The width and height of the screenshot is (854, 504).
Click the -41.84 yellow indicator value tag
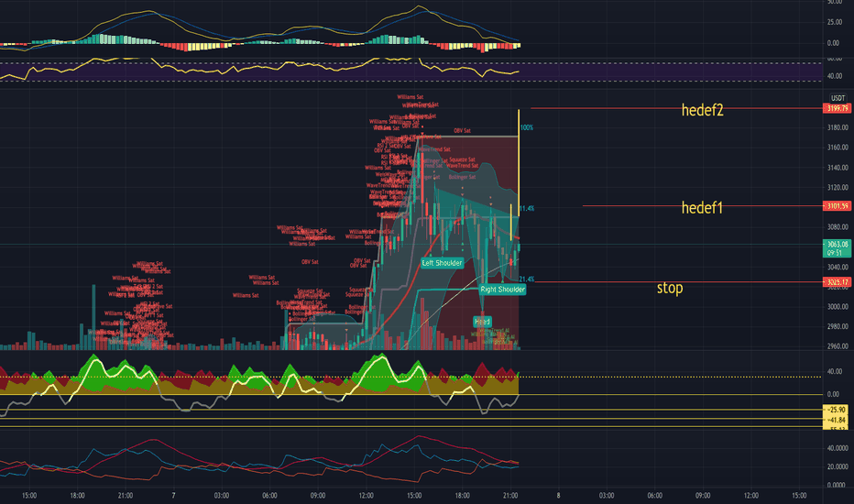[x=836, y=420]
